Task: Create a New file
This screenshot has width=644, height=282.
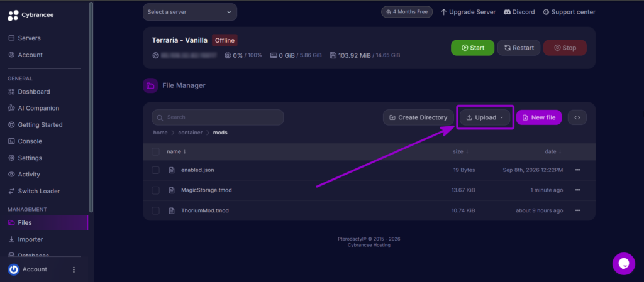Action: [539, 117]
